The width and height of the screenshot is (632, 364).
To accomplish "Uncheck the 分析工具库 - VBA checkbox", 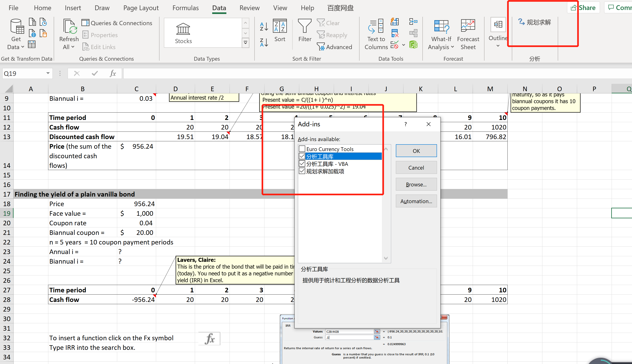I will (302, 164).
